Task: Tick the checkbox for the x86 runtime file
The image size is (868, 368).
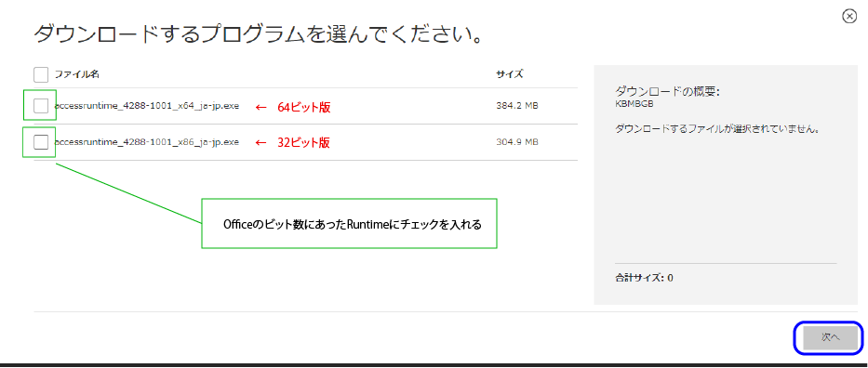Action: click(x=41, y=142)
